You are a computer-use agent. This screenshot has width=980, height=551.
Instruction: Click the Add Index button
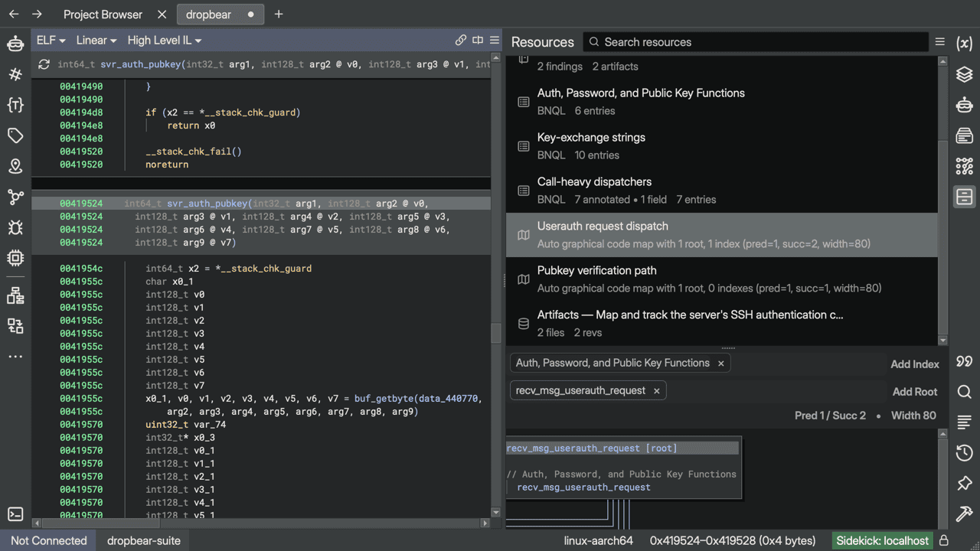[914, 364]
